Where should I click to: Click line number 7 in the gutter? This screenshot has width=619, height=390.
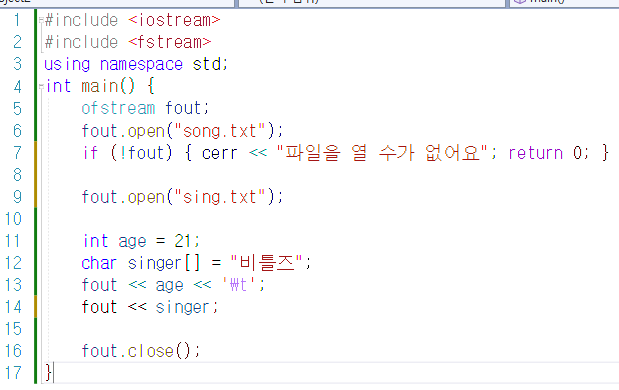coord(17,153)
